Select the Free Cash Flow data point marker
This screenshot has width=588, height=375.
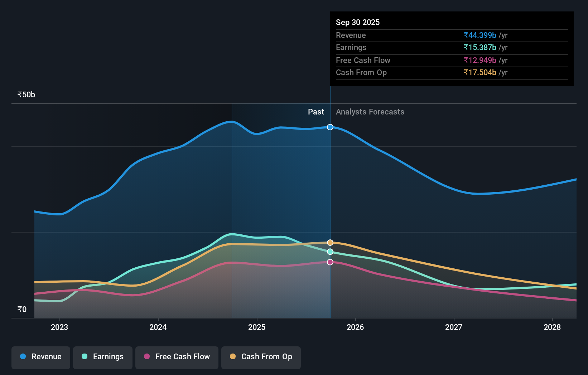pos(330,262)
